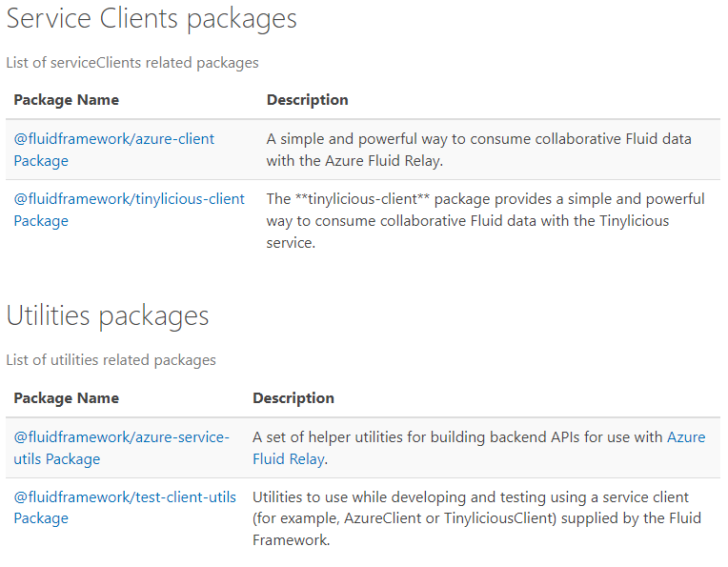Open the @fluidframework/azure-client Package link
The height and width of the screenshot is (567, 728).
click(x=113, y=150)
